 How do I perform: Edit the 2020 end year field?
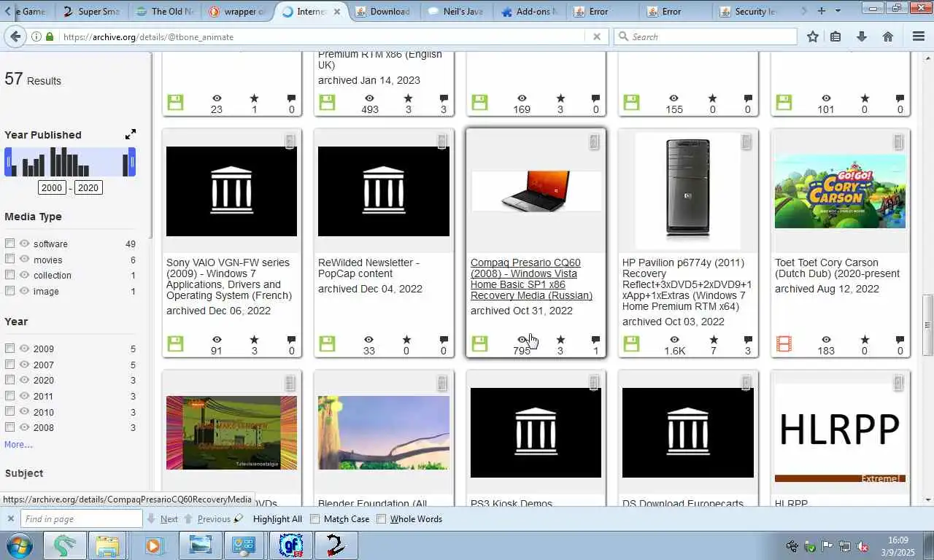pyautogui.click(x=88, y=187)
